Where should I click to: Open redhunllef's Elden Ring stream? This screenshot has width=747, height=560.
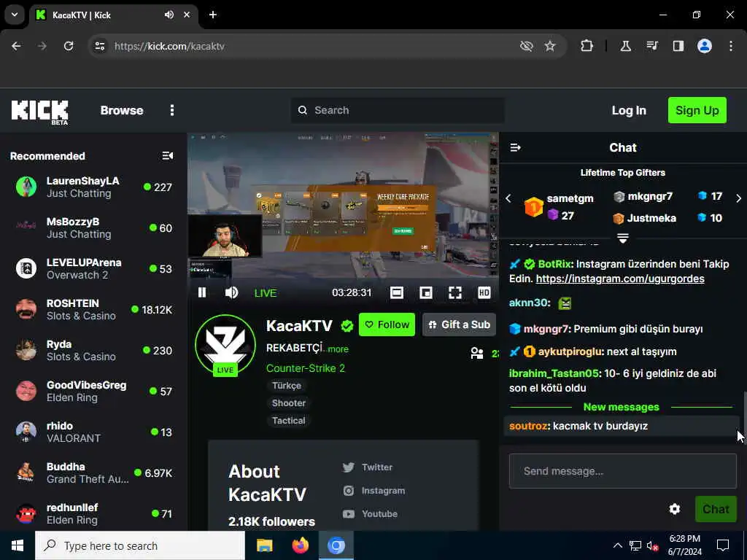click(93, 514)
